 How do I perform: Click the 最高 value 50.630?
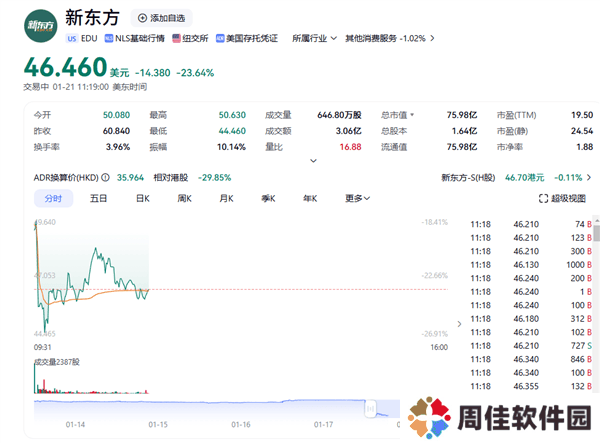(232, 115)
